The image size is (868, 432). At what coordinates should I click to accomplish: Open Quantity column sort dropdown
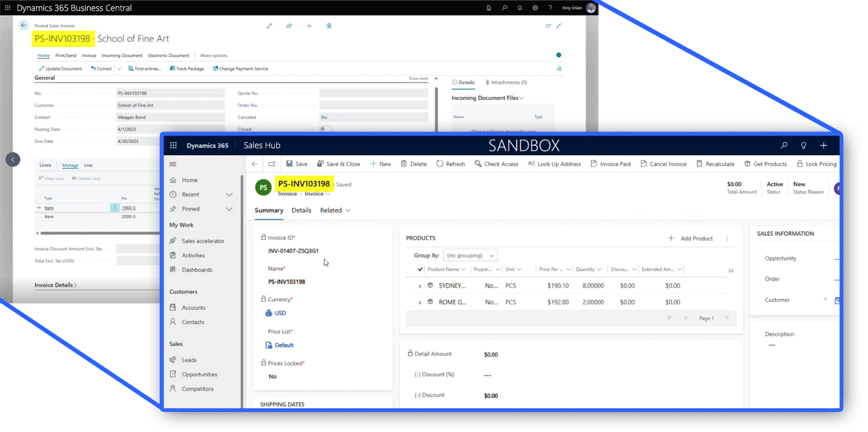point(599,269)
